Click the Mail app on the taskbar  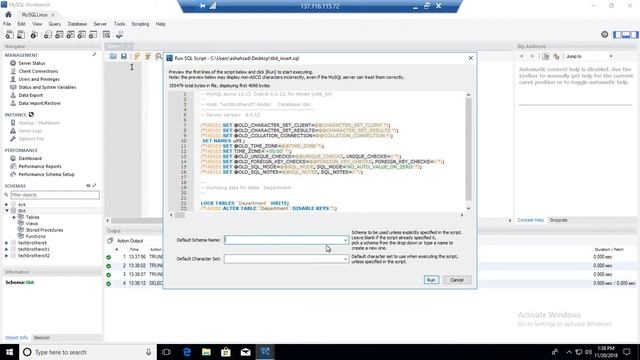[x=245, y=352]
